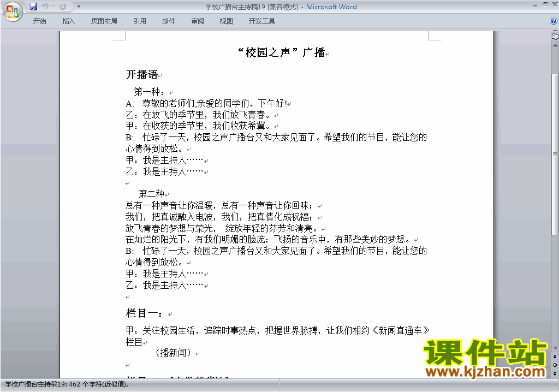Click line 在灿烂的阳光下
This screenshot has width=559, height=392.
pos(269,239)
